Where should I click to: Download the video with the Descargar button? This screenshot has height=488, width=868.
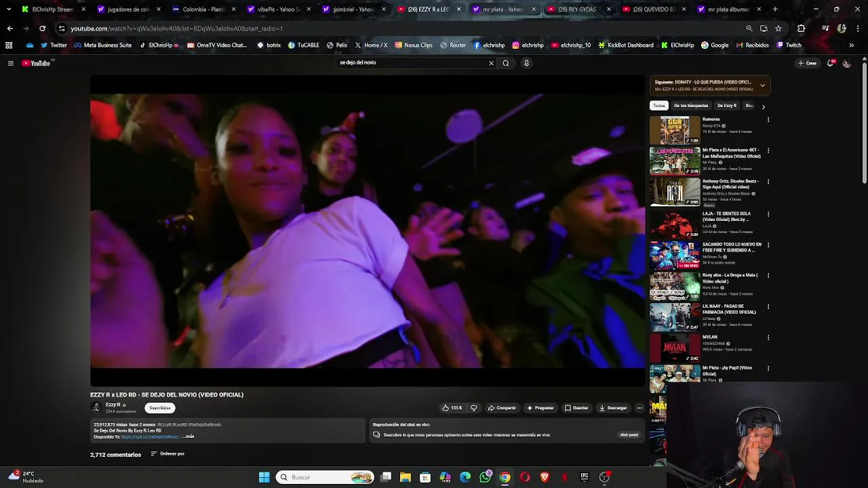pos(613,408)
